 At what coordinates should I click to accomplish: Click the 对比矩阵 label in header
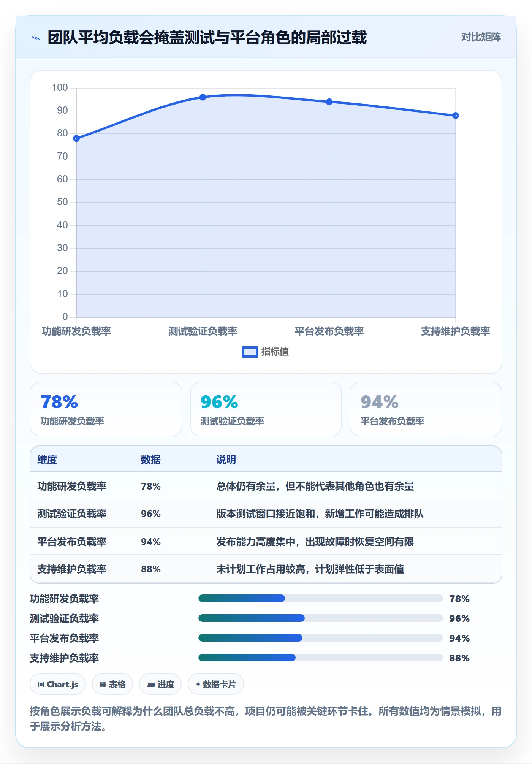[481, 37]
